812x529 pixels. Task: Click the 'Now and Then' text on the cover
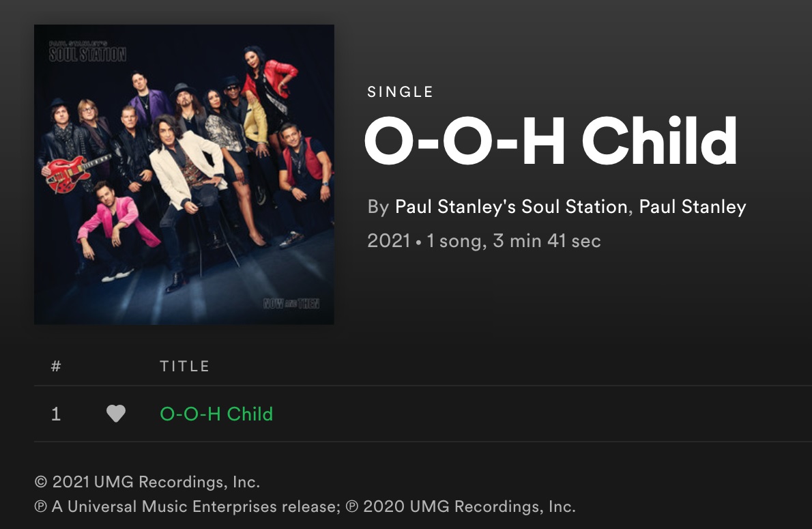292,302
